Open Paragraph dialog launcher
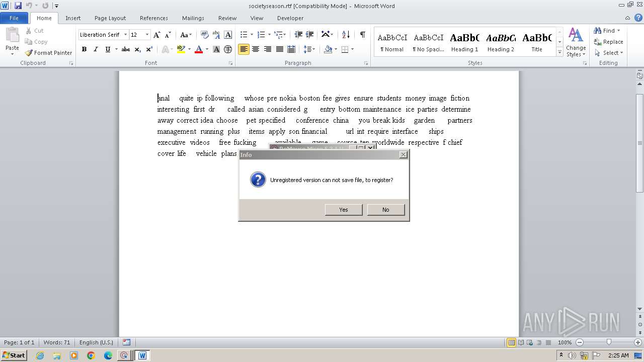Viewport: 644px width, 362px height. (x=366, y=63)
